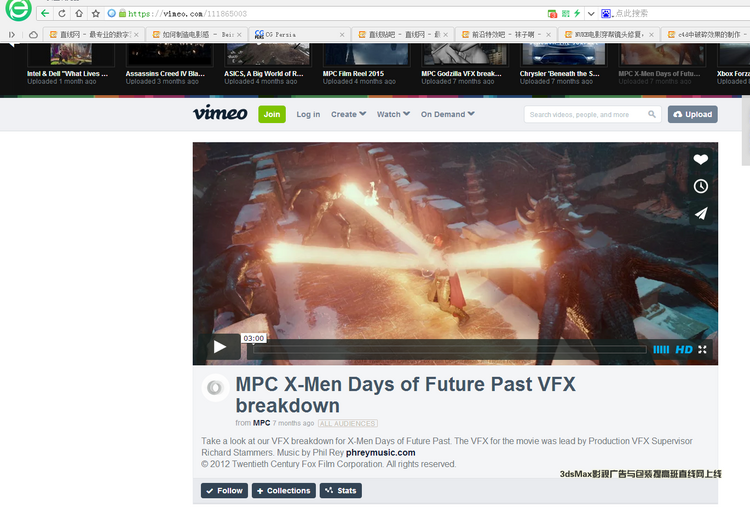750x507 pixels.
Task: Open the ASICS, A Big World video link
Action: [264, 74]
